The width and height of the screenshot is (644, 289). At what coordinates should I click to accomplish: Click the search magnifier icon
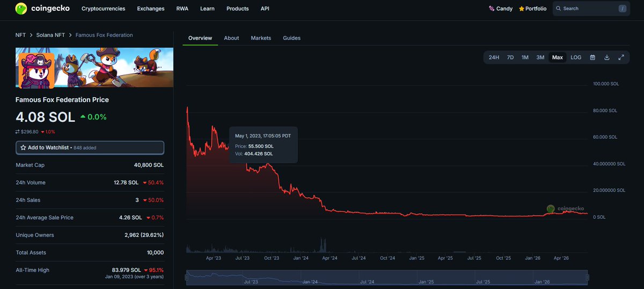click(x=559, y=9)
